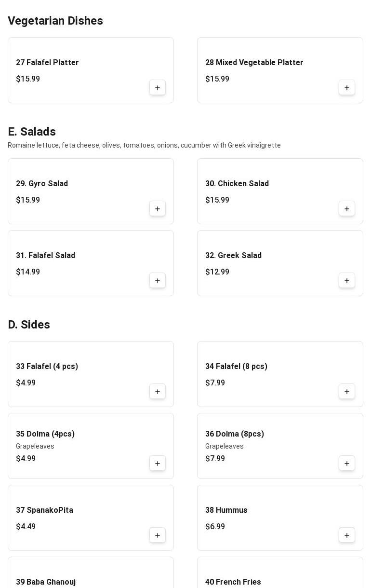
Task: Click plus icon for Gyro Salad
Action: [158, 209]
